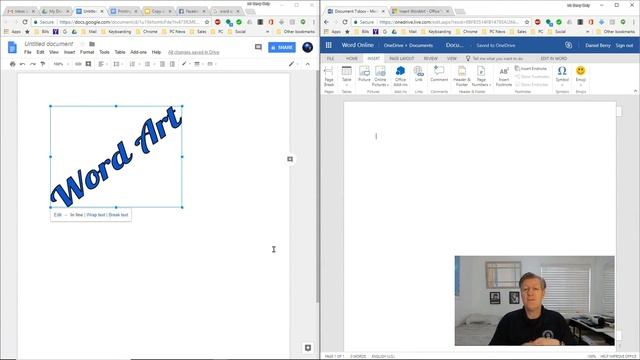Click the Add comment icon in Docs toolbar
The width and height of the screenshot is (640, 360).
point(88,64)
